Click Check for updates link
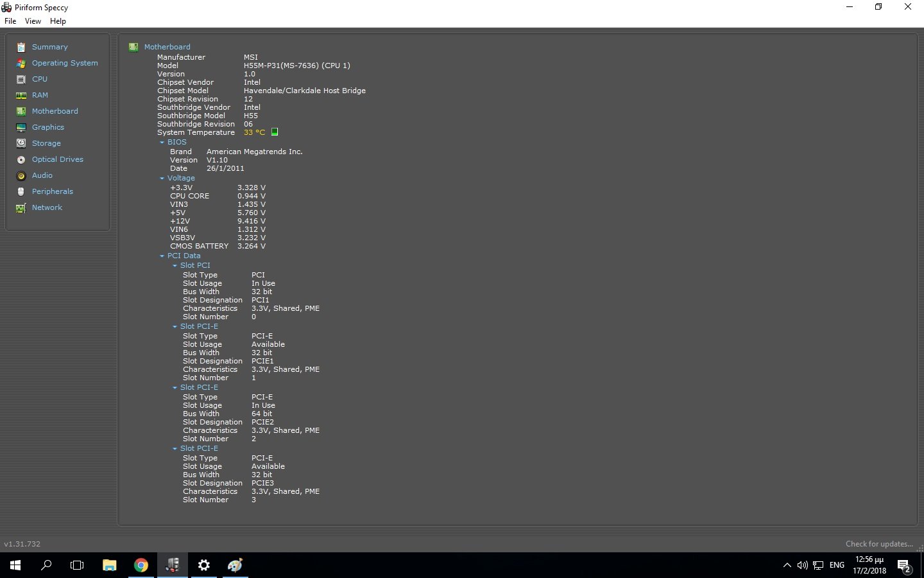 [879, 544]
